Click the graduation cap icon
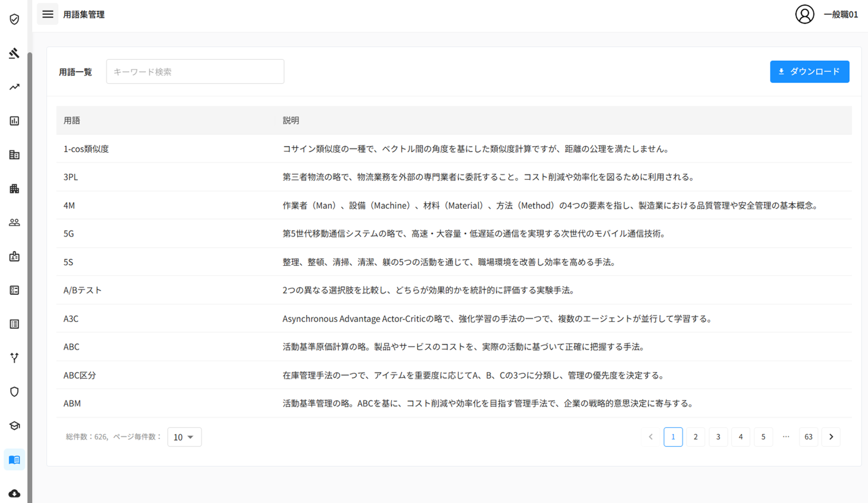The width and height of the screenshot is (868, 503). pyautogui.click(x=14, y=426)
